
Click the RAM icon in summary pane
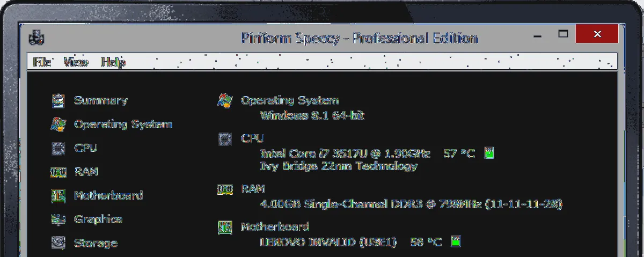pyautogui.click(x=225, y=189)
